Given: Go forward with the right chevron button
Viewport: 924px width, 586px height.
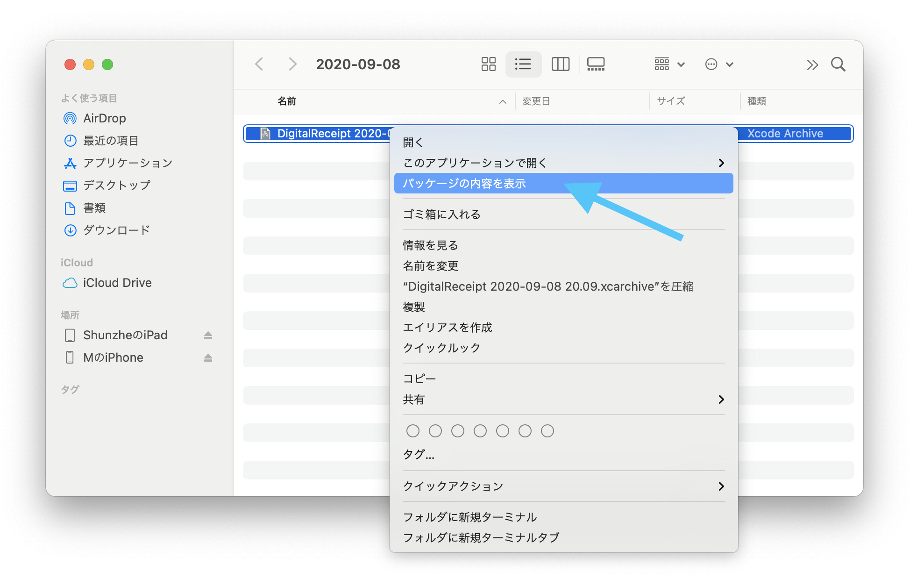Looking at the screenshot, I should (x=292, y=64).
